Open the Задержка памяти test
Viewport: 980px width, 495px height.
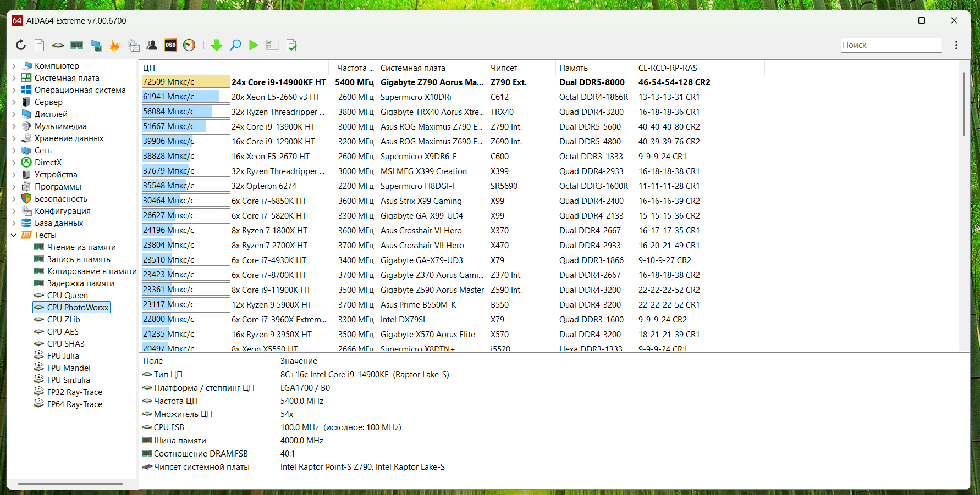[80, 283]
